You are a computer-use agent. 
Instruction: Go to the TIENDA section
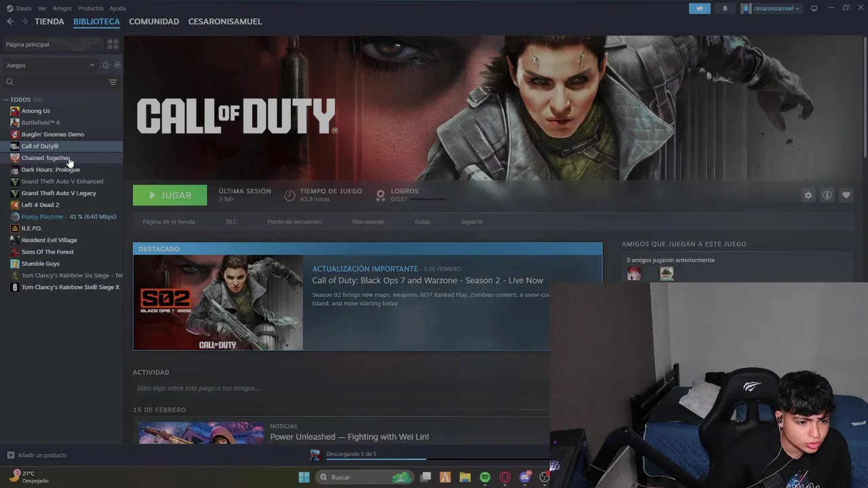click(x=50, y=22)
